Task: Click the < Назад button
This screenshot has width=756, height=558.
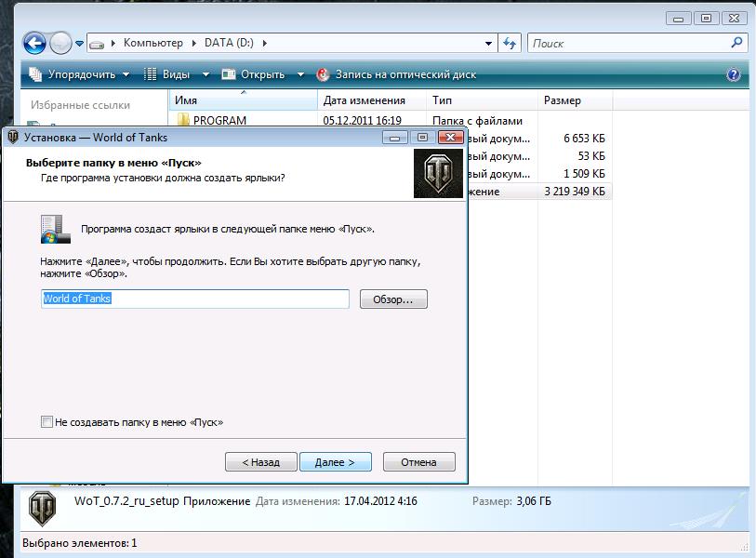Action: (x=261, y=462)
